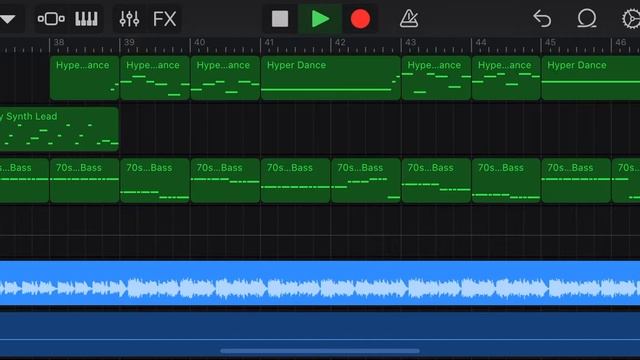Select the dark blue lower audio region
The height and width of the screenshot is (360, 640).
[320, 334]
